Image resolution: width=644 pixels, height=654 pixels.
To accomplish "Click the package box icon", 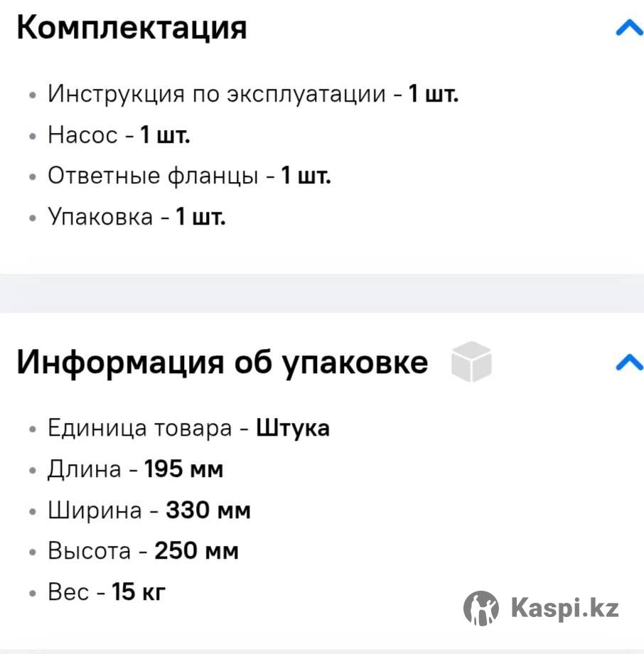I will 471,361.
